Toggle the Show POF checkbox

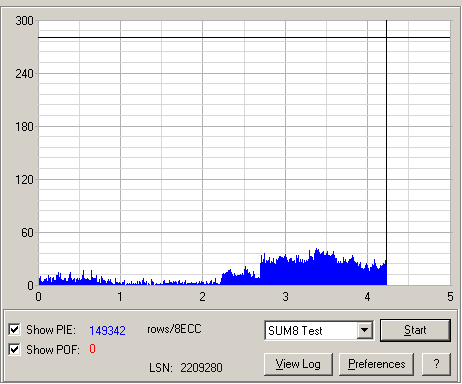tap(14, 349)
